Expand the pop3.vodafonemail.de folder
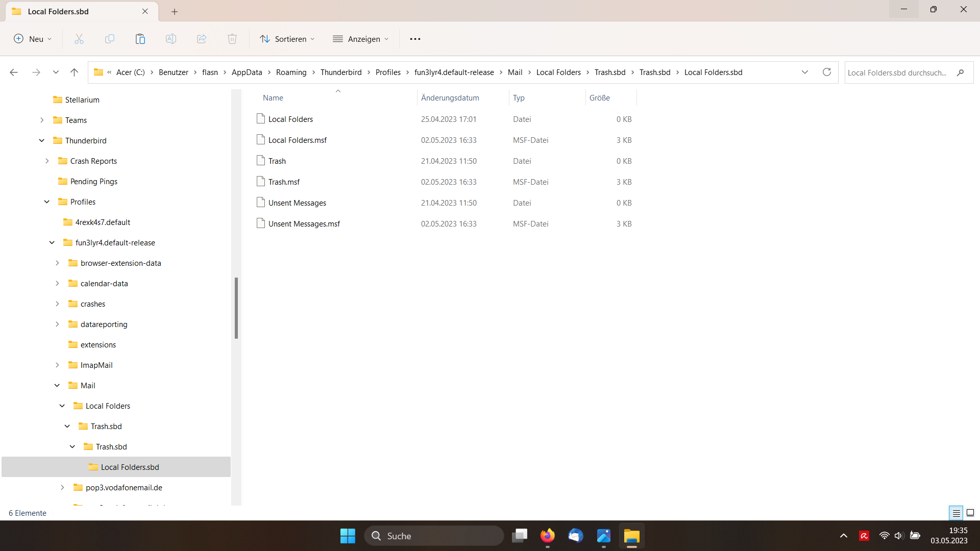Viewport: 980px width, 551px height. [62, 487]
